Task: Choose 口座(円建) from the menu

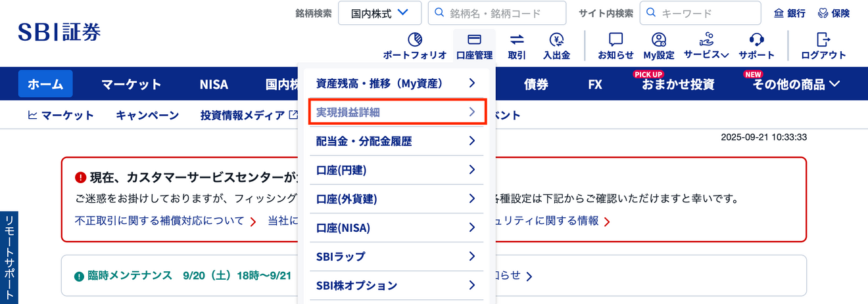Action: coord(396,170)
